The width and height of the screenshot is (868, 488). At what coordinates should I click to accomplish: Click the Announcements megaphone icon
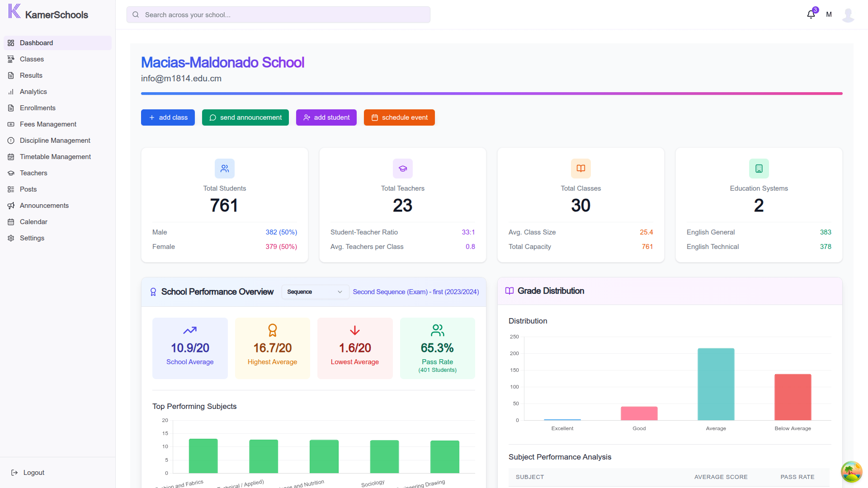pos(11,205)
